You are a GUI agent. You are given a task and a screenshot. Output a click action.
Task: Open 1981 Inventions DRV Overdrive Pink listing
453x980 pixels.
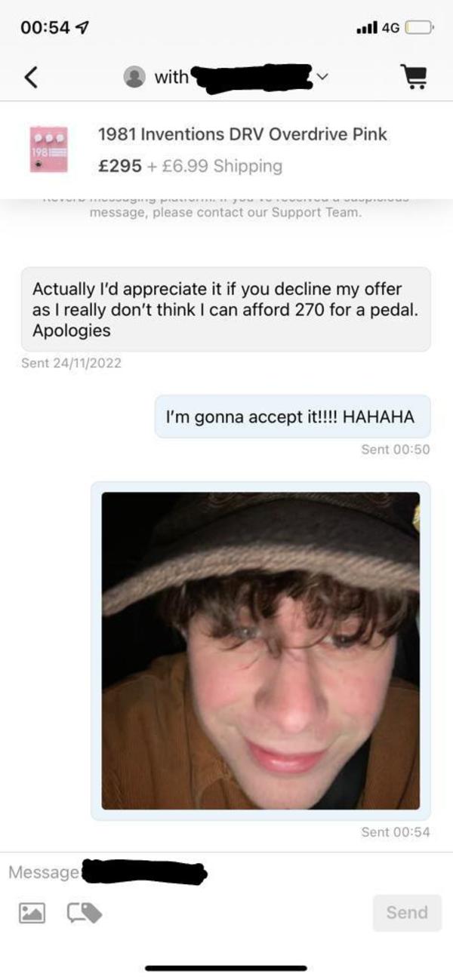(242, 134)
